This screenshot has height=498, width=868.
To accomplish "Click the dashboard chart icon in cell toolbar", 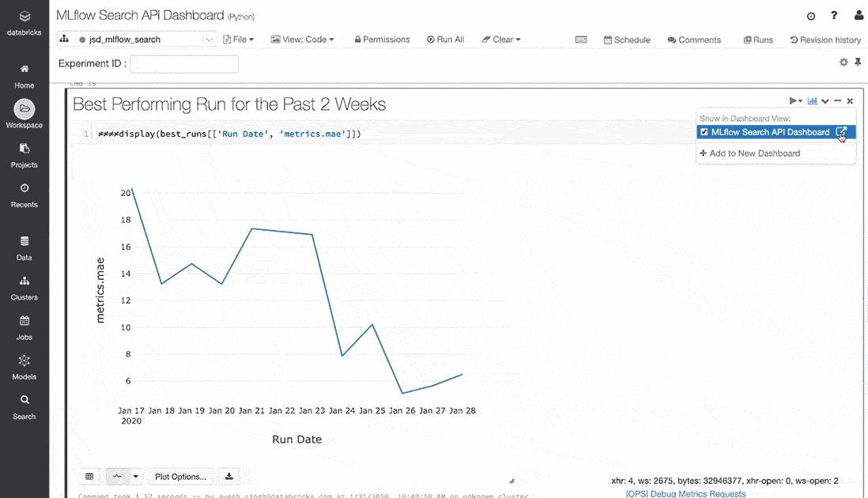I will point(812,101).
